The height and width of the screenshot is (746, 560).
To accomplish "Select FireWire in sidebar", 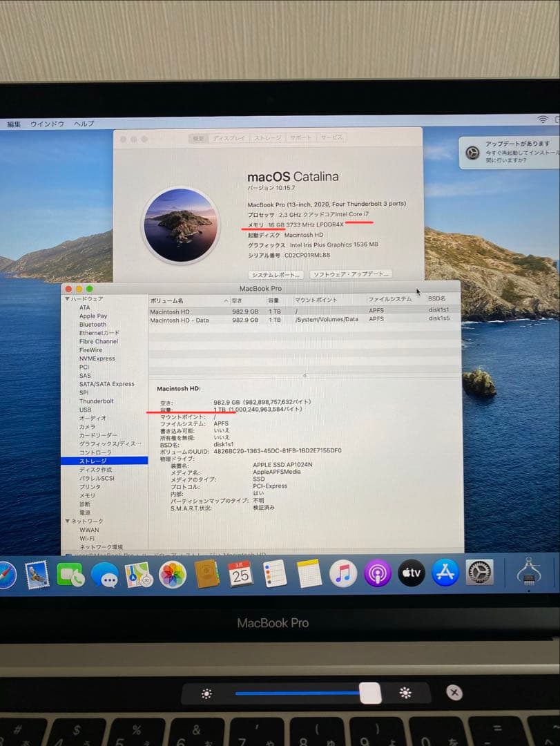I will (x=90, y=350).
